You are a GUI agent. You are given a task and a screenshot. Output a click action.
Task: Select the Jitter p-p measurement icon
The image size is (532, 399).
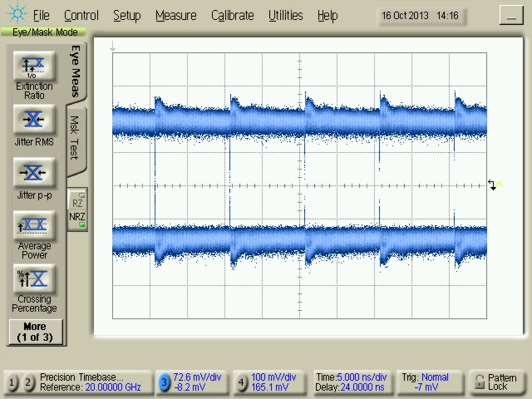(34, 172)
